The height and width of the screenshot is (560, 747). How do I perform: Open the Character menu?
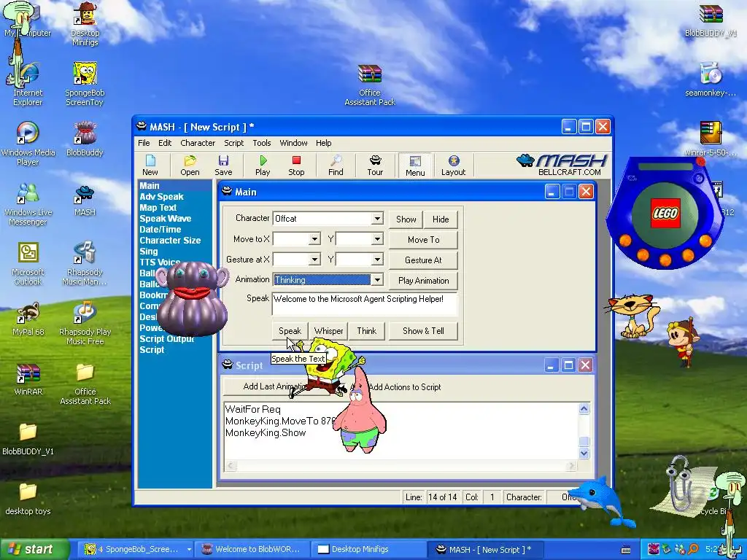tap(198, 143)
